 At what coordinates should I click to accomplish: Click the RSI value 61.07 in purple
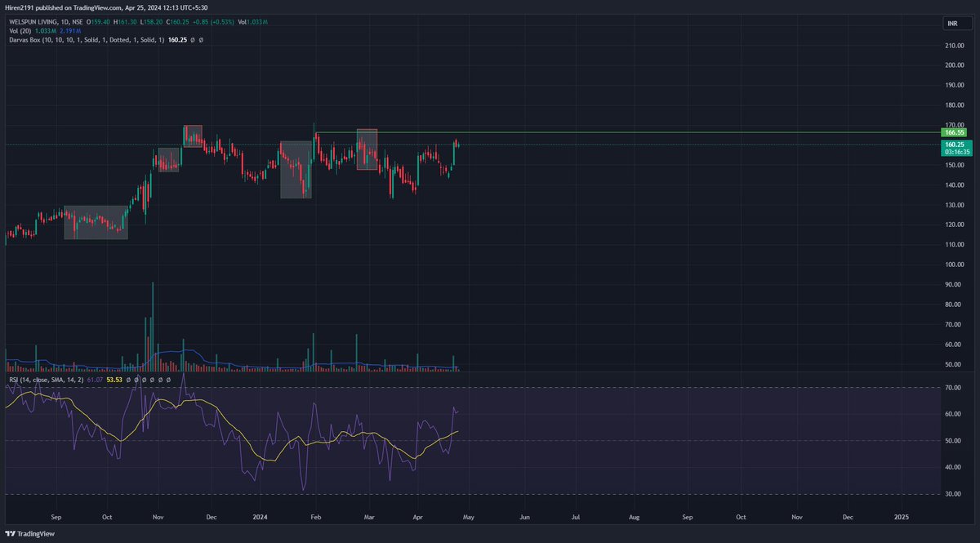(96, 380)
